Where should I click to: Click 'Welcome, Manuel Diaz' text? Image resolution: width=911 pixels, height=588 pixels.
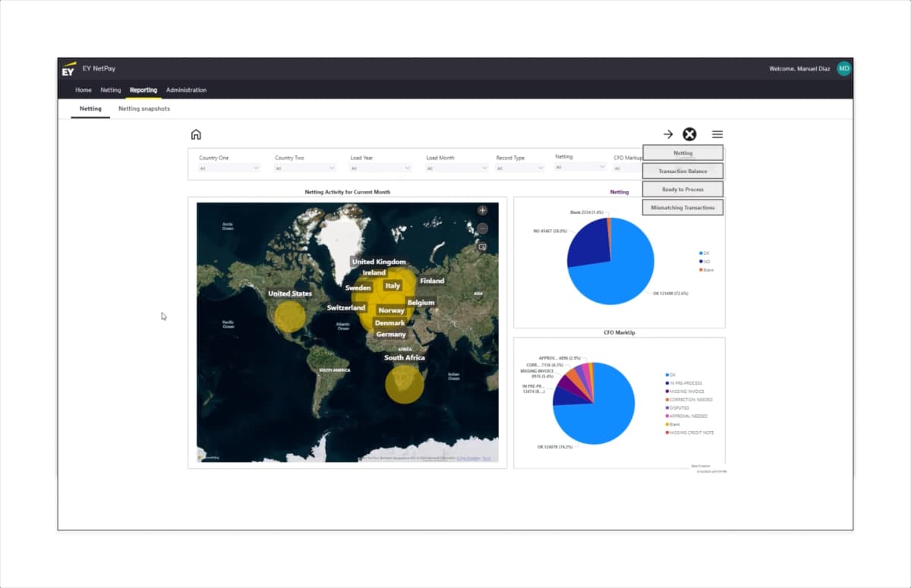click(x=800, y=69)
